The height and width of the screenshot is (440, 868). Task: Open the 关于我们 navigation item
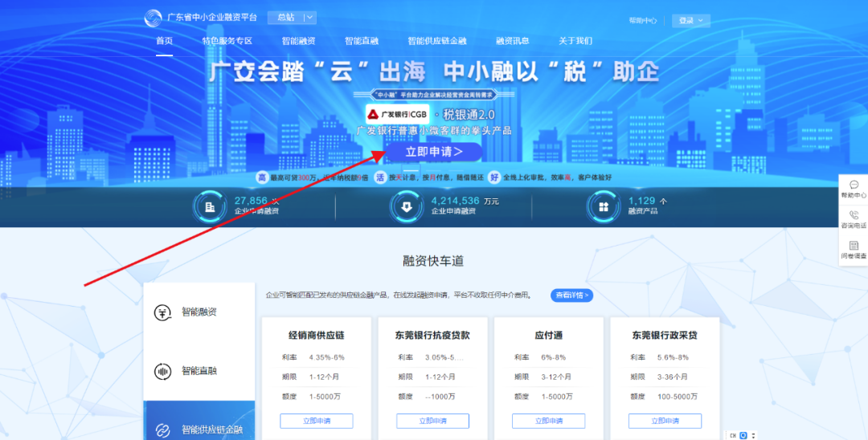(575, 41)
